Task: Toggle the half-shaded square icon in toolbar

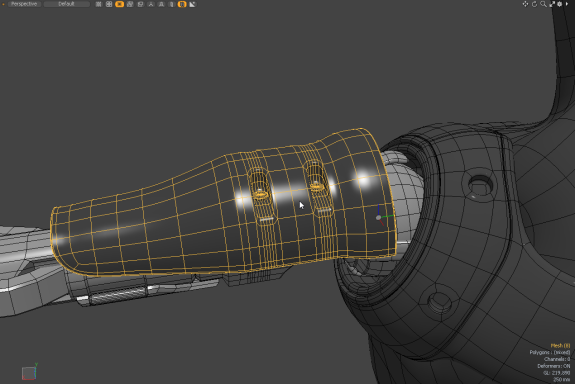Action: tap(193, 4)
